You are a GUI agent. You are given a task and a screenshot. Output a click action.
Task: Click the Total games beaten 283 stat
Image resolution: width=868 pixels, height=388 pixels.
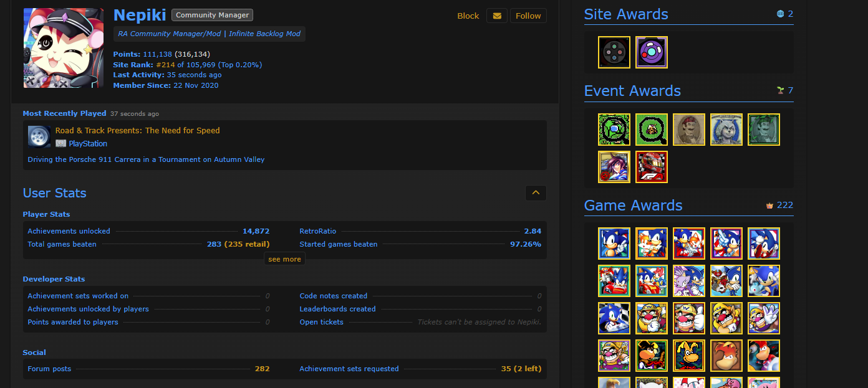(x=148, y=244)
